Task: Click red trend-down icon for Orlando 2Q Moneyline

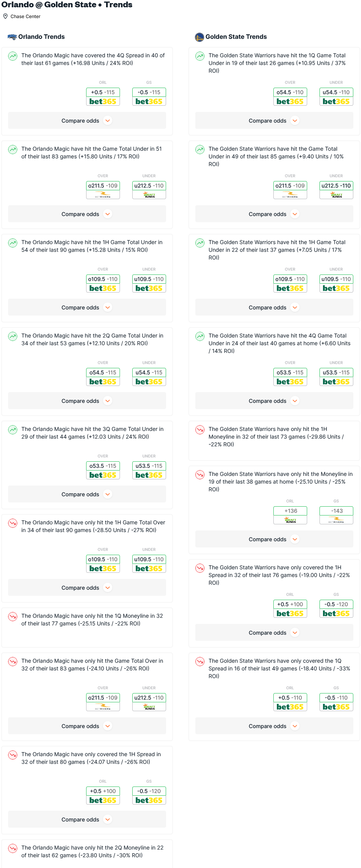Action: [13, 848]
